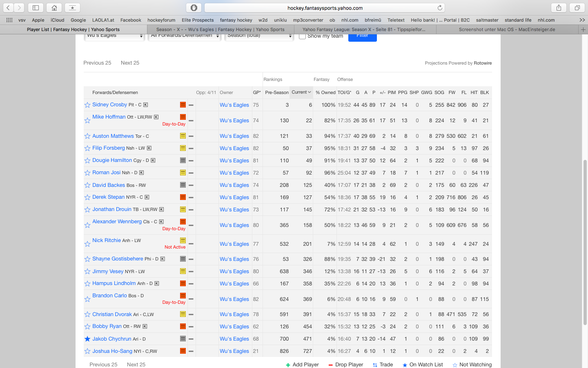Open the Wu's Eagles team dropdown
This screenshot has width=588, height=368.
(114, 36)
